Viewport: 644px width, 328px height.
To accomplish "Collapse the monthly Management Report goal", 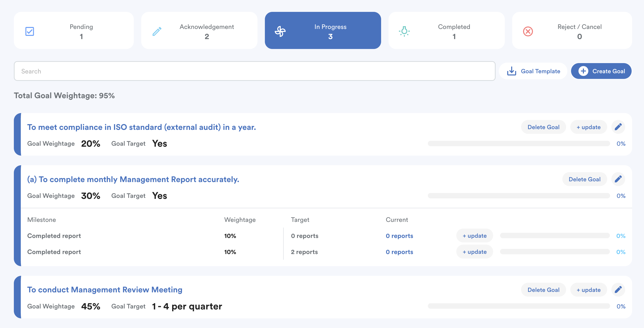I will (x=133, y=179).
